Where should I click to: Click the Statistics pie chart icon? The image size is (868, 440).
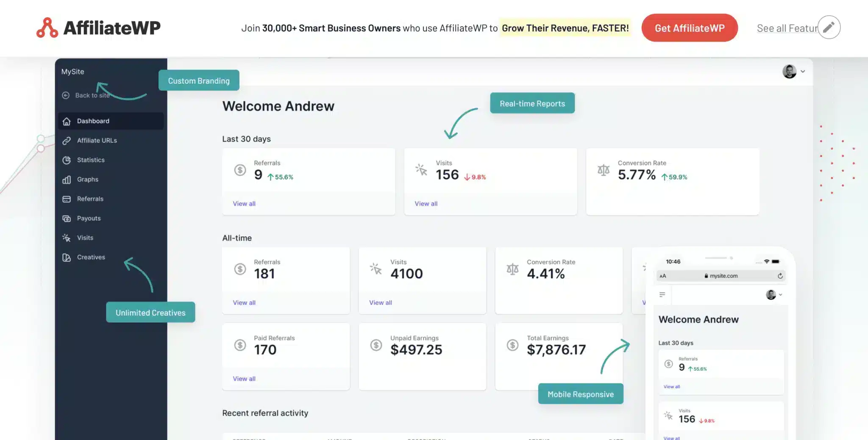[67, 160]
